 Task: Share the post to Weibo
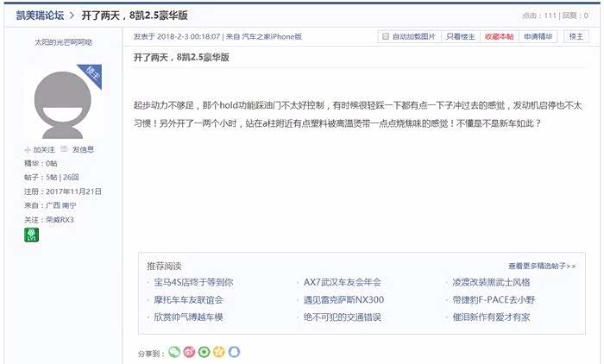click(189, 352)
